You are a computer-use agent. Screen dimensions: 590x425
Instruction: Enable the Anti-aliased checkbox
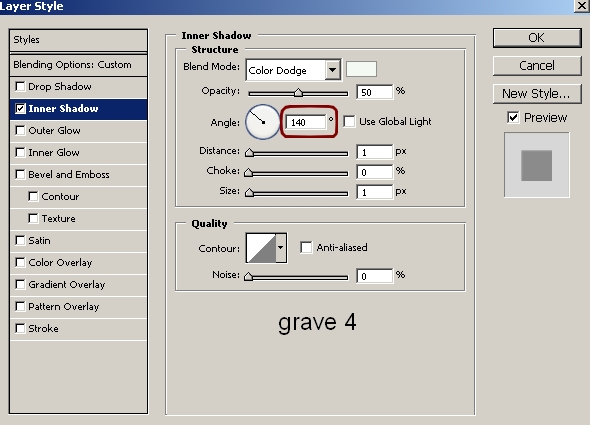[x=306, y=247]
